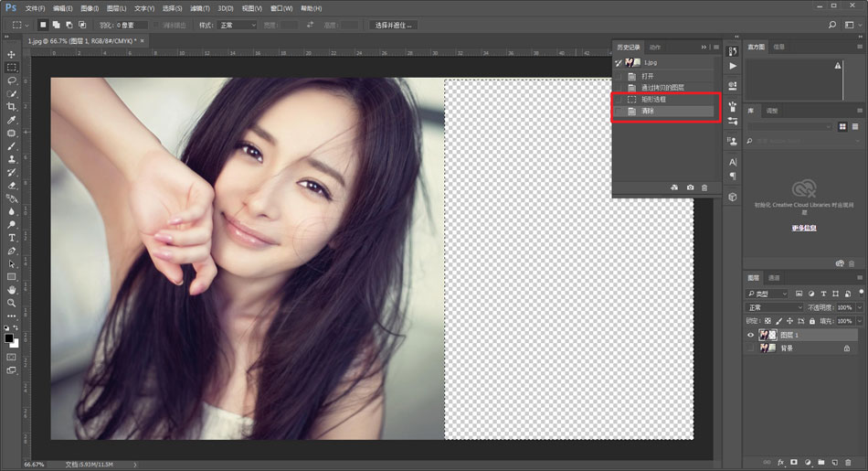Hide 图层 1 using its eye icon
Viewport: 868px width, 471px height.
click(751, 336)
